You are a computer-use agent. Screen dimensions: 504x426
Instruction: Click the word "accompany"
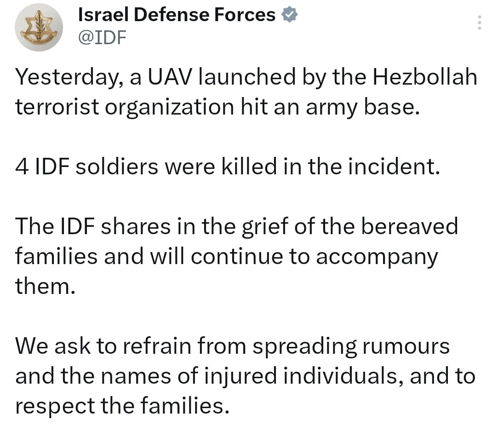[x=377, y=257]
